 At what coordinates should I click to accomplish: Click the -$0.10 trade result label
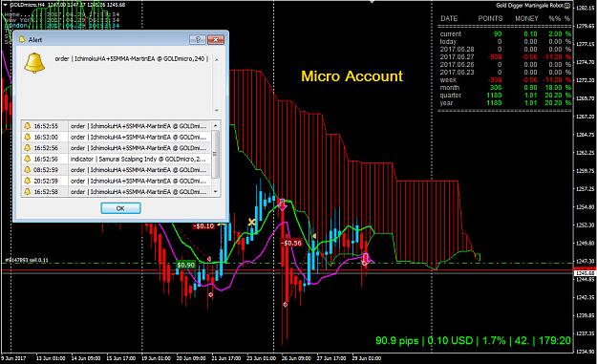click(x=203, y=226)
